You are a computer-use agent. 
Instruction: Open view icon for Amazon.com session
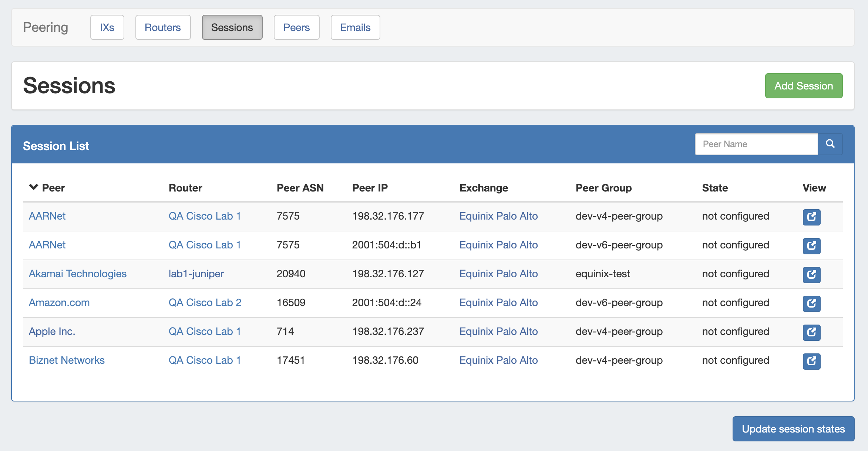coord(811,304)
